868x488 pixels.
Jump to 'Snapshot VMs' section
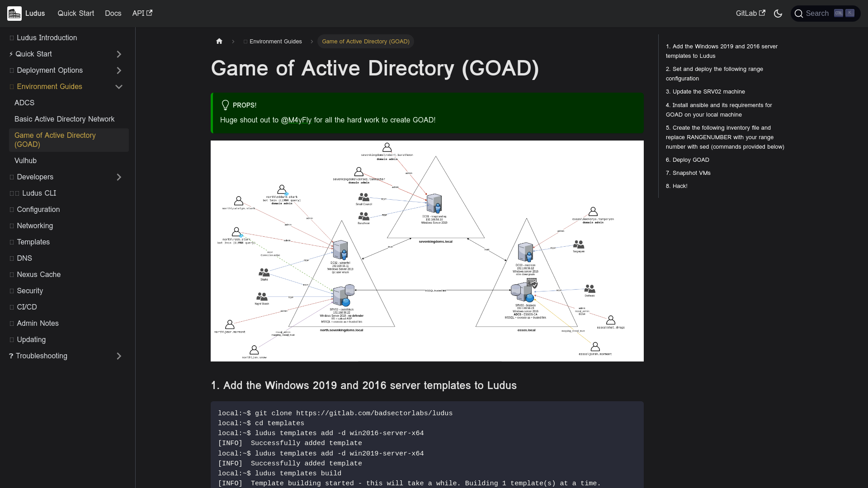click(x=688, y=173)
